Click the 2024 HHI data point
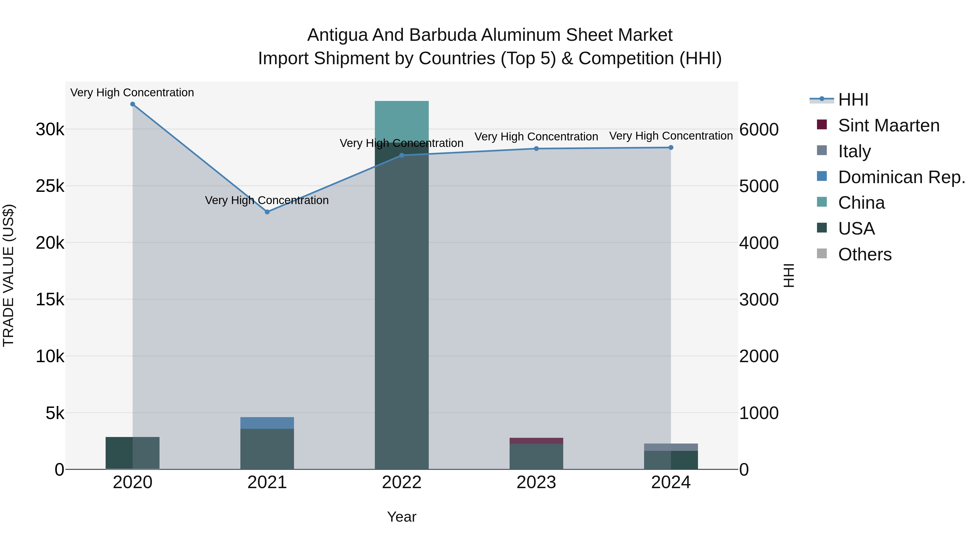Viewport: 980px width, 551px height. (x=671, y=147)
